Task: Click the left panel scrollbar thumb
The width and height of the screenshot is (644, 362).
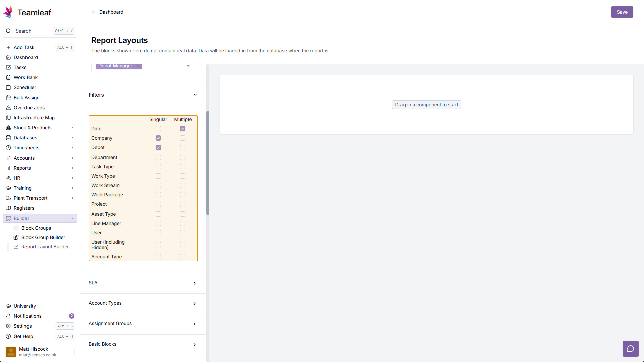Action: (x=208, y=163)
